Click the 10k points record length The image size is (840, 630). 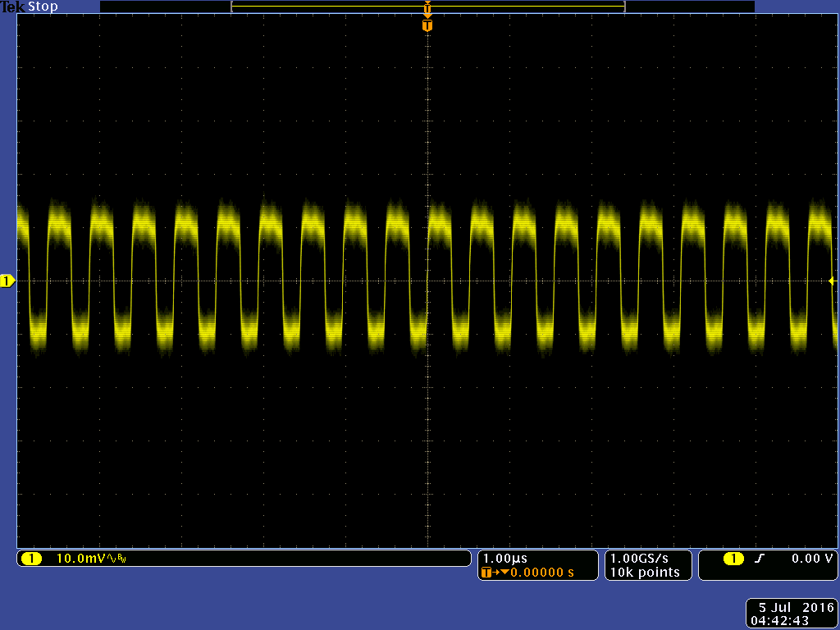(645, 572)
